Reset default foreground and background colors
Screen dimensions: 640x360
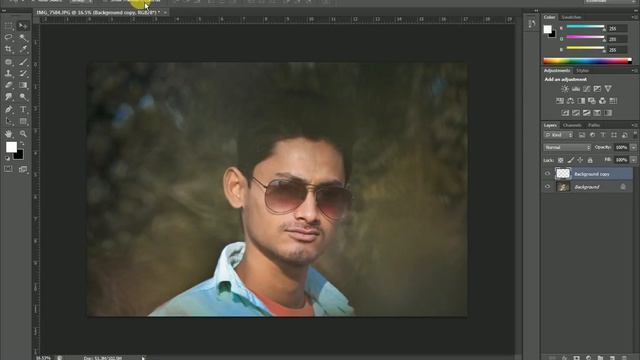pos(7,158)
